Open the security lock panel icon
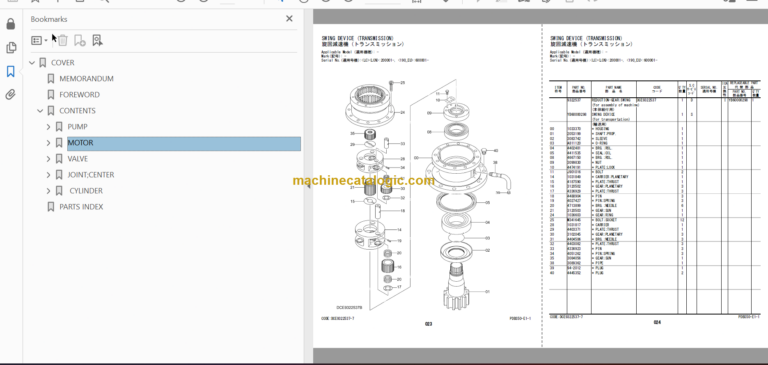Viewport: 768px width, 365px height. (x=11, y=24)
